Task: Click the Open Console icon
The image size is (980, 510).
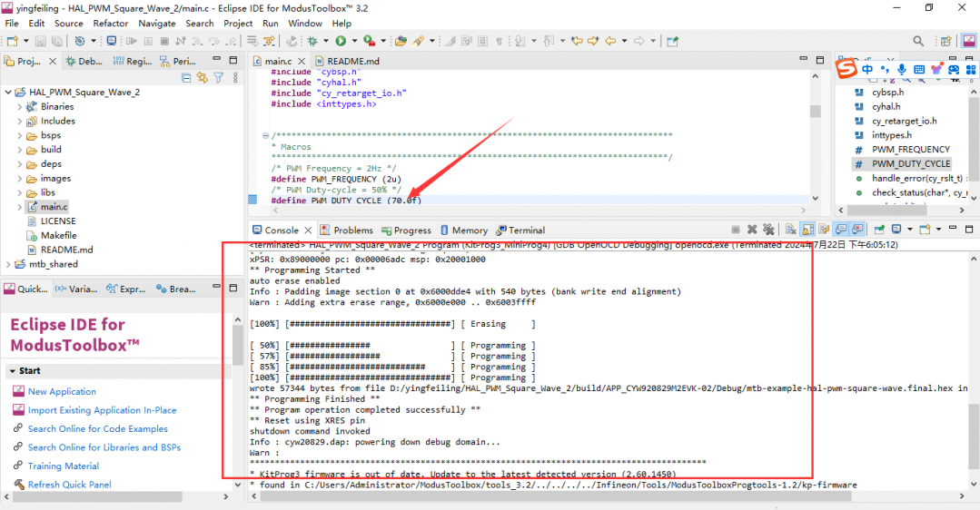Action: click(925, 230)
